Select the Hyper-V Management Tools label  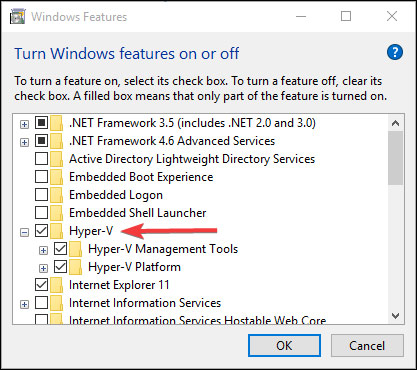[x=163, y=249]
